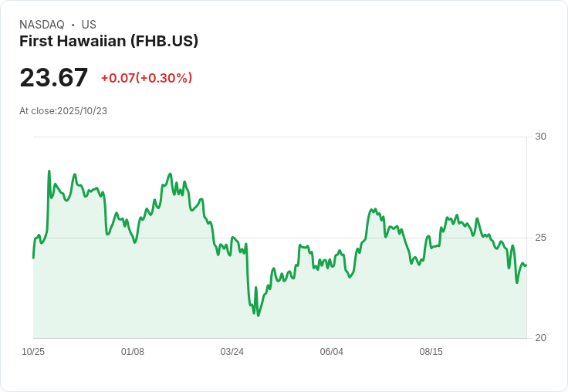This screenshot has width=568, height=392.
Task: Click the US market label
Action: [x=89, y=25]
